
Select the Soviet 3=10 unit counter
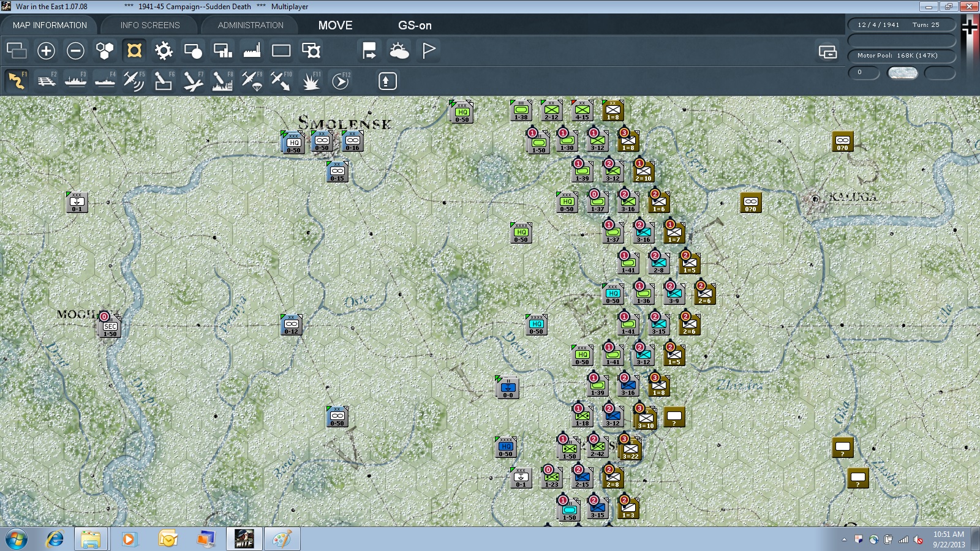[x=646, y=419]
